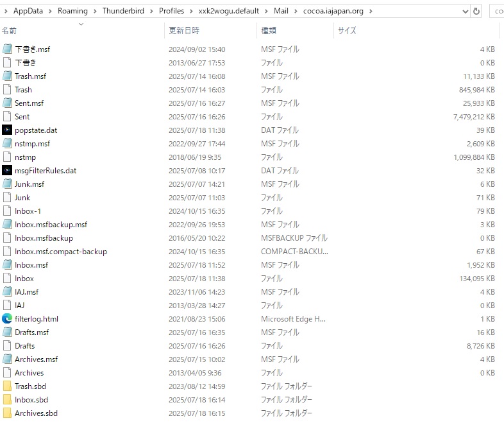Viewport: 504px width, 432px height.
Task: Click the Junk.msf file icon
Action: pos(7,184)
